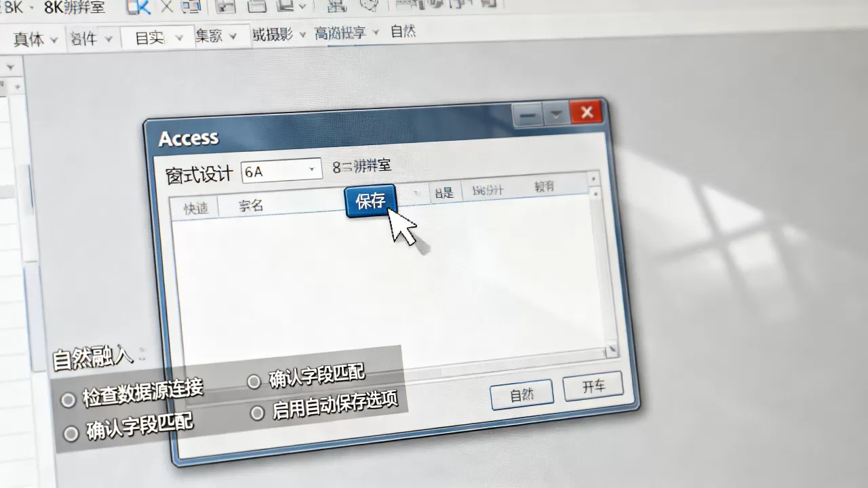Open the title bar dropdown arrow button in Access dialog
This screenshot has height=488, width=868.
557,115
